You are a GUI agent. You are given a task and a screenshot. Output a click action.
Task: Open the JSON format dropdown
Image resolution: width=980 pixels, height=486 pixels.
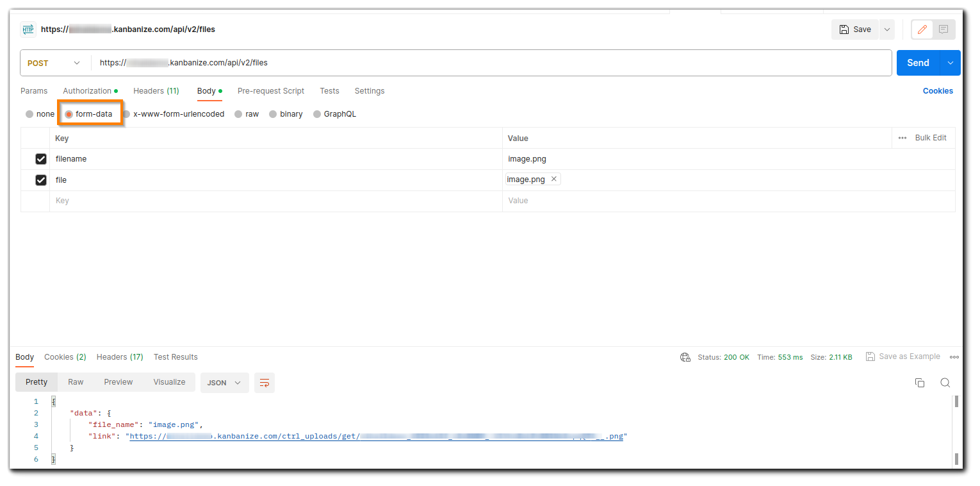(224, 383)
